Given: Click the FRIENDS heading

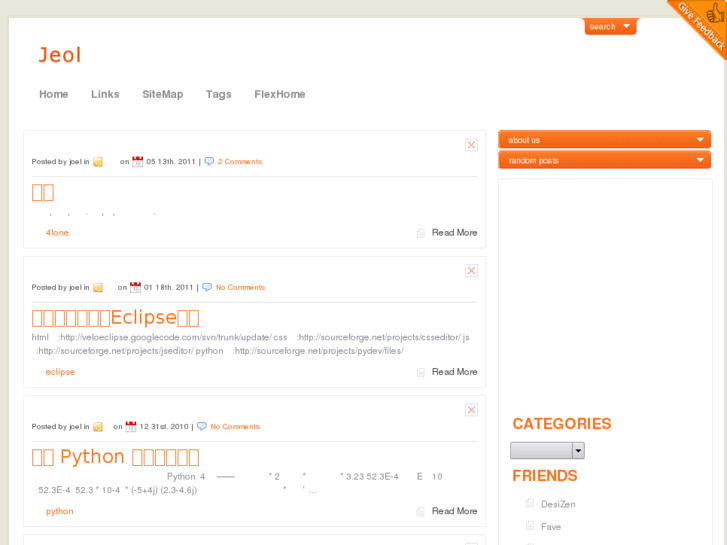Looking at the screenshot, I should (x=545, y=475).
